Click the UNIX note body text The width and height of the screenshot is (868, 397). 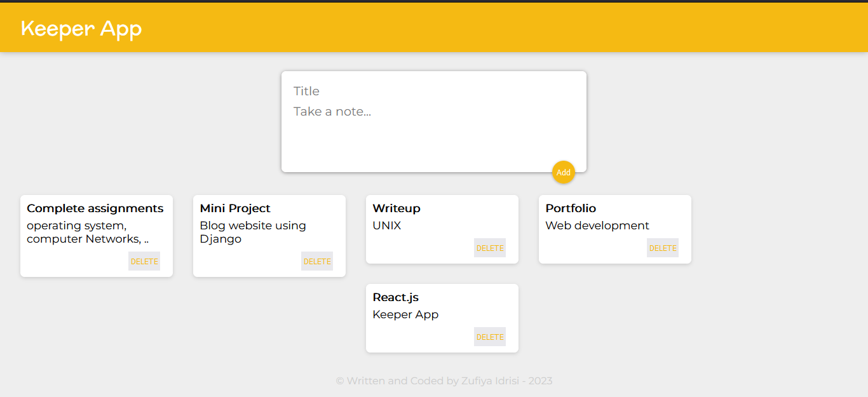point(386,225)
